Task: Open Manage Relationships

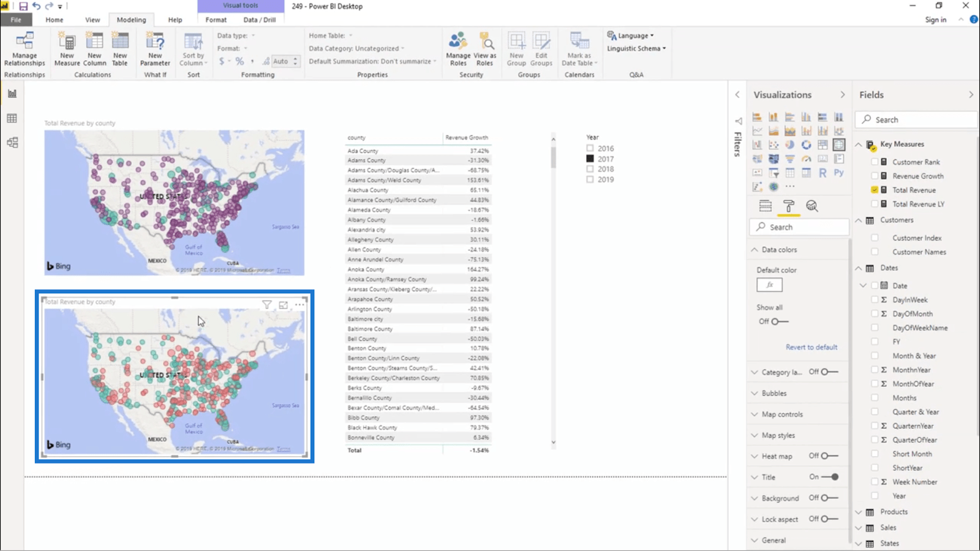Action: tap(24, 49)
